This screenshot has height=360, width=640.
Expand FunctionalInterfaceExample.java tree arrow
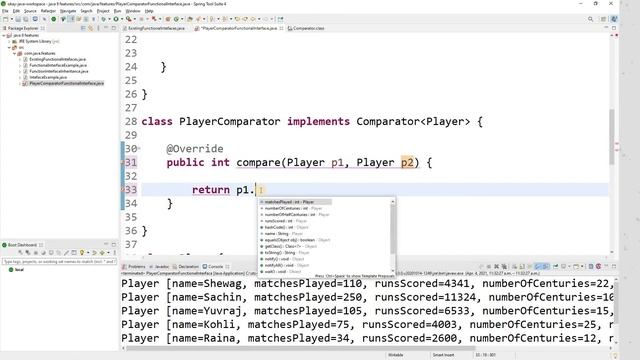click(20, 65)
